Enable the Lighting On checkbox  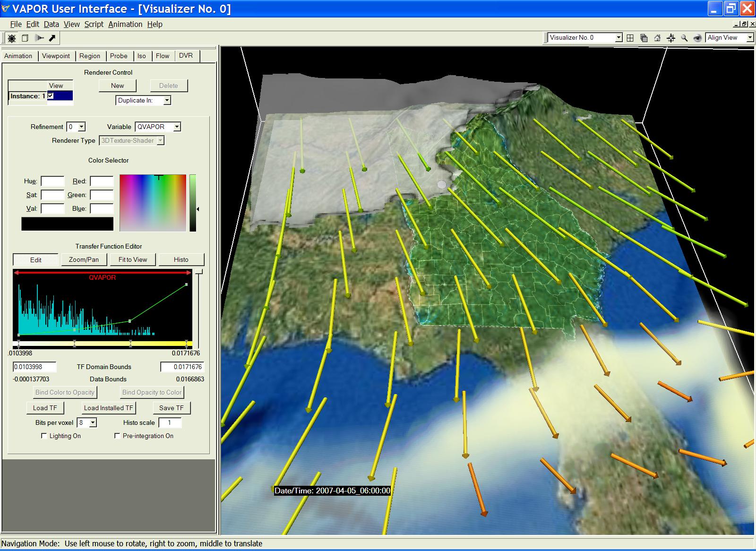tap(44, 436)
